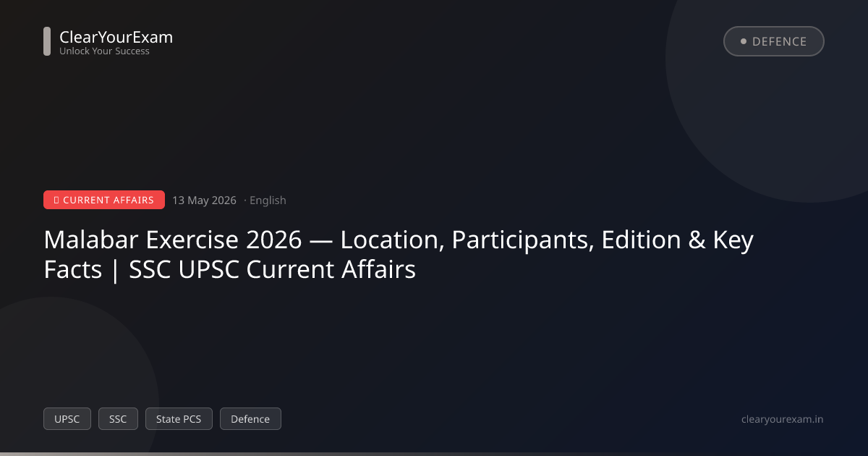Select the SSC tag
Viewport: 868px width, 456px height.
(x=118, y=419)
